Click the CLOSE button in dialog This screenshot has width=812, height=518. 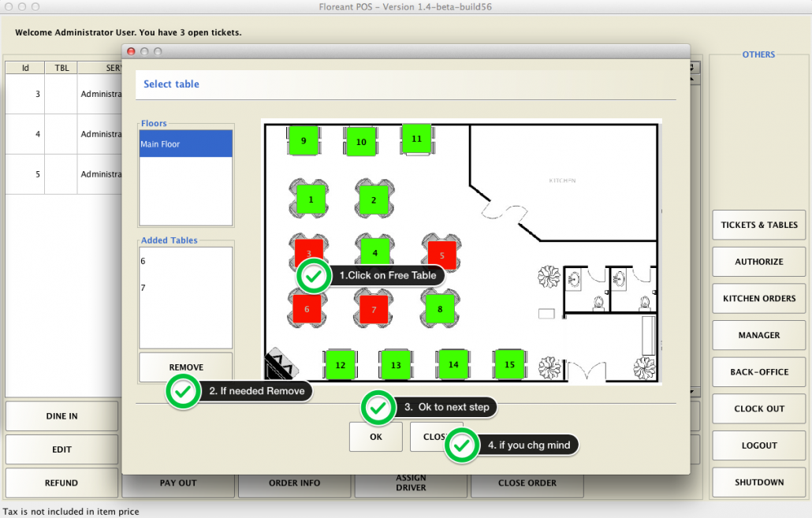(437, 437)
